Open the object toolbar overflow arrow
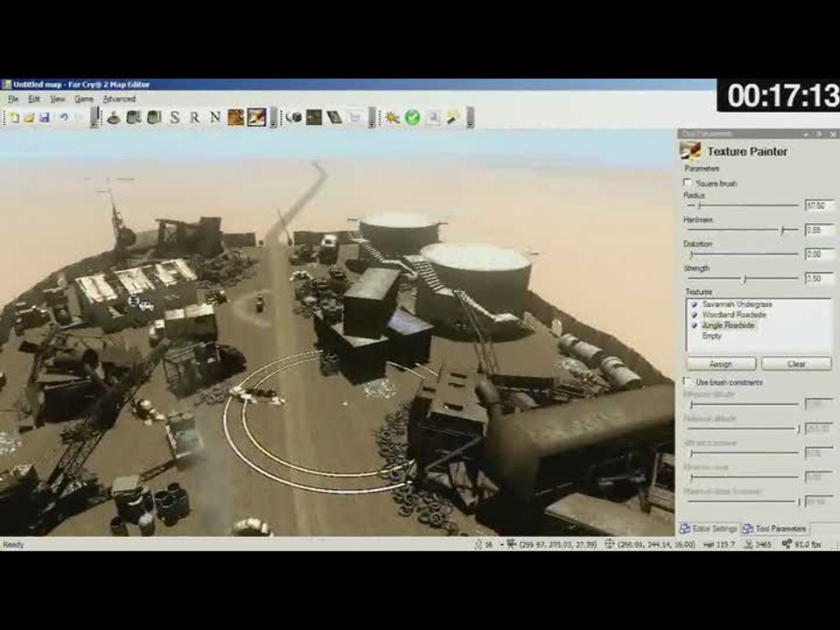This screenshot has height=630, width=840. [373, 118]
